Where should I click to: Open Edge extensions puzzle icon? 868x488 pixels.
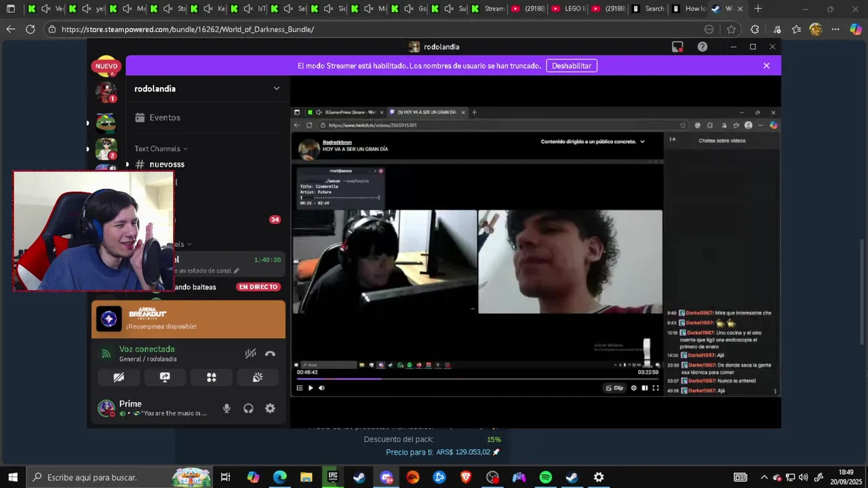[x=755, y=29]
